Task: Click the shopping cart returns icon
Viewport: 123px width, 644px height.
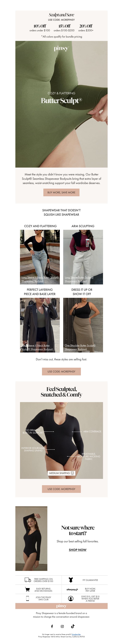Action: [27, 589]
